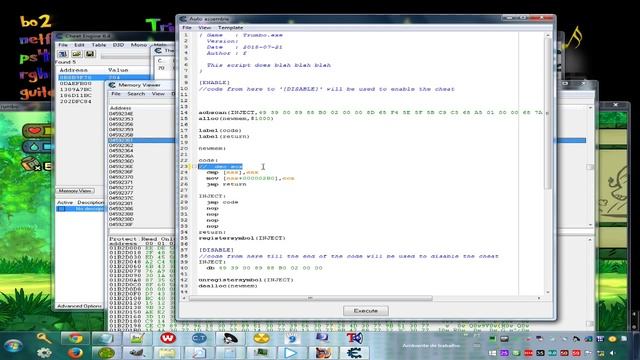Click the 'alloc(newmem,$1000)' line
The height and width of the screenshot is (360, 640).
click(x=236, y=118)
